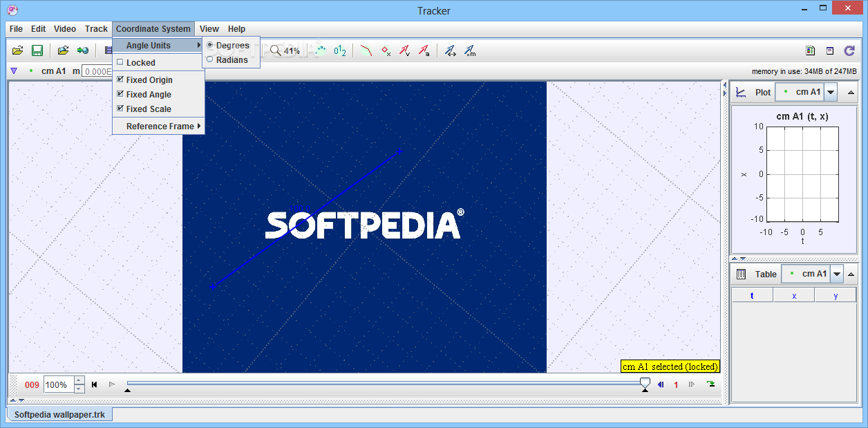Screen dimensions: 868x428
Task: Show velocity vectors icon
Action: click(x=405, y=50)
